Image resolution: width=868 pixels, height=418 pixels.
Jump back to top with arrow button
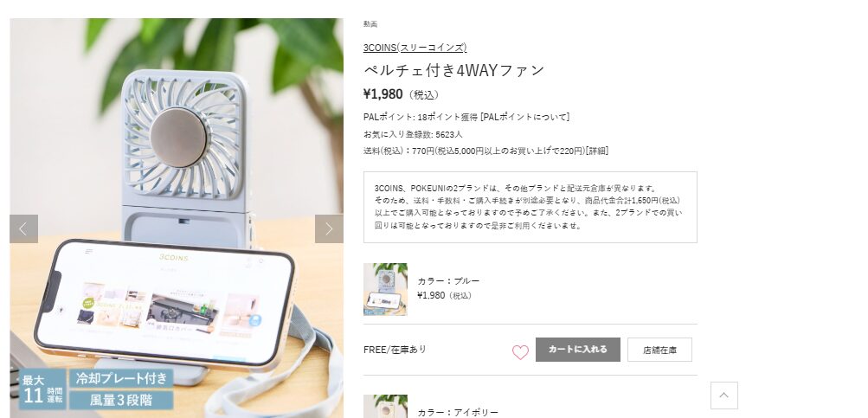(x=724, y=395)
